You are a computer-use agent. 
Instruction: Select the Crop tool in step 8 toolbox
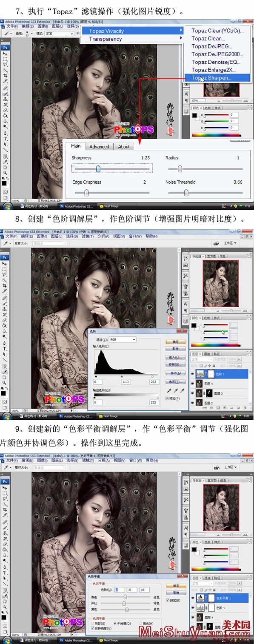click(x=5, y=286)
